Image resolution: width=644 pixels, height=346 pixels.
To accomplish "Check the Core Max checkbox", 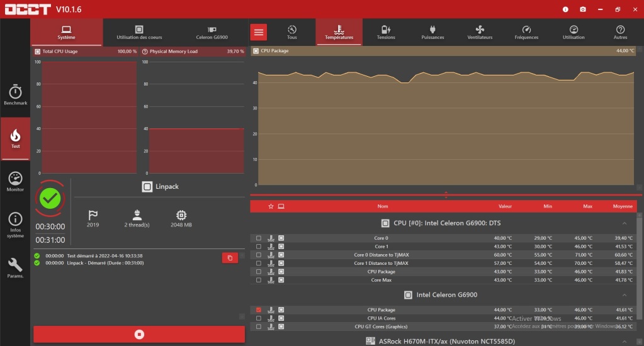I will point(258,280).
